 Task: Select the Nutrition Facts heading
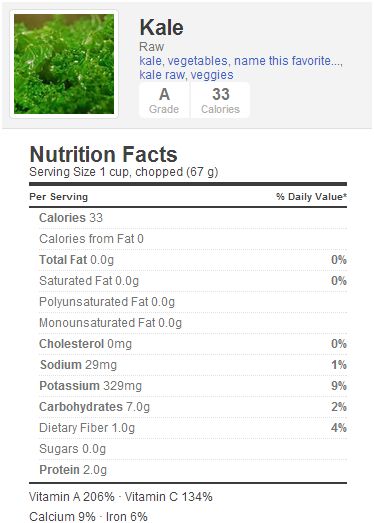103,154
